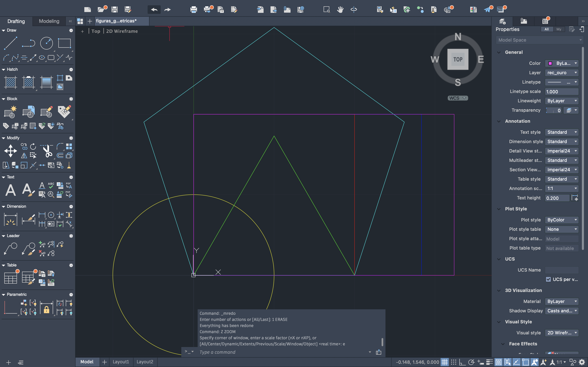Open the Layout1 tab

point(121,362)
